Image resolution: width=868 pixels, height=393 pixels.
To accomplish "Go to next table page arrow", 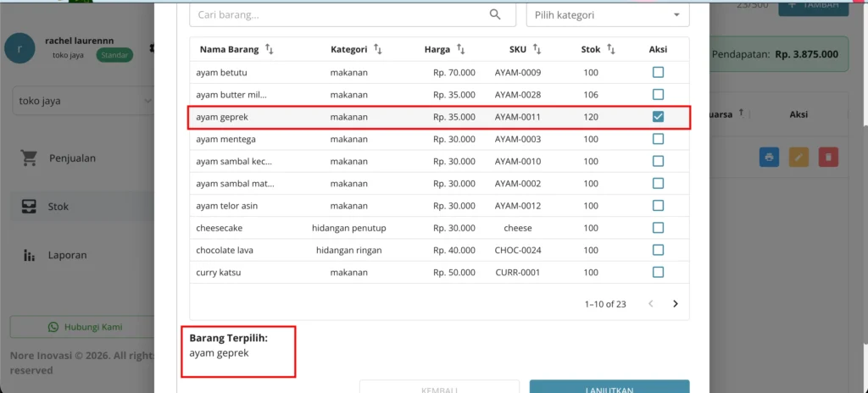I will click(675, 303).
